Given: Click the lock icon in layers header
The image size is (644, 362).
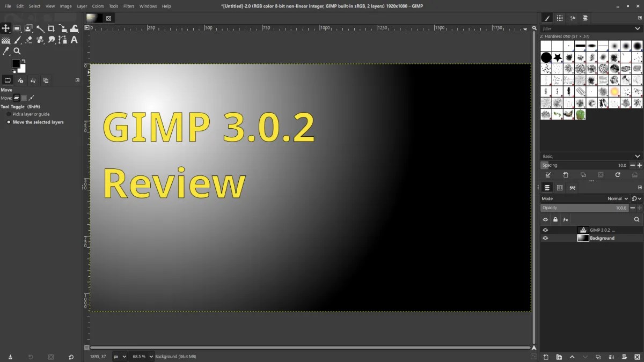Looking at the screenshot, I should [555, 219].
